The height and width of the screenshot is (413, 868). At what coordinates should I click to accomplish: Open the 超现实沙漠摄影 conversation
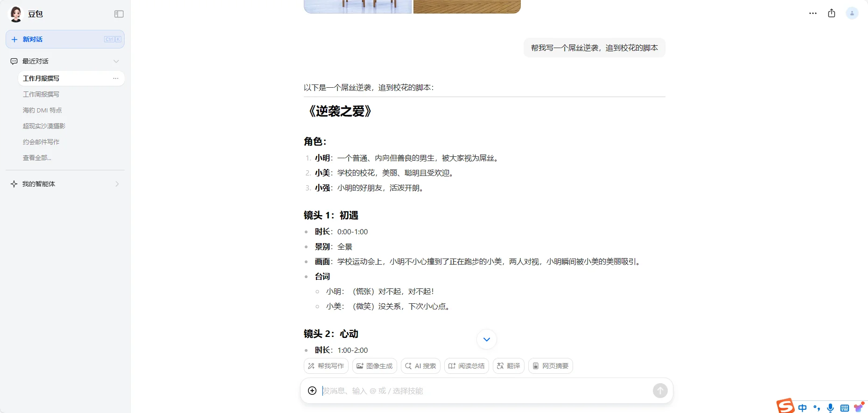coord(44,126)
